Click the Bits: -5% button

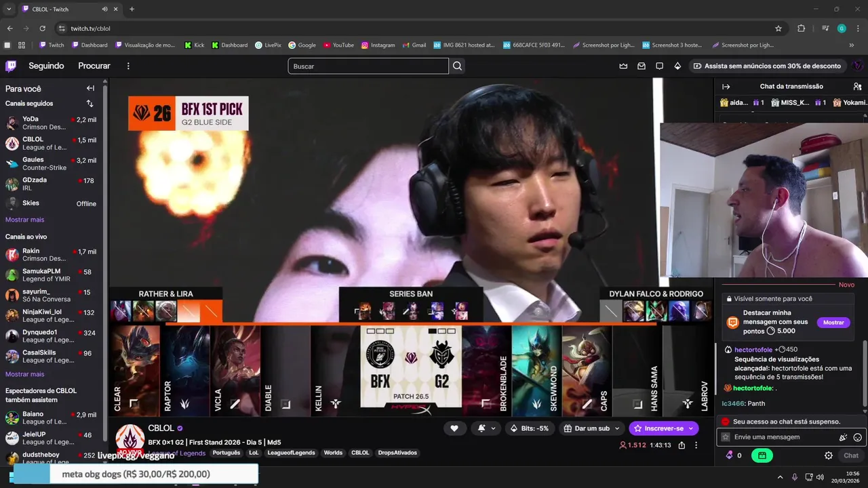click(x=529, y=428)
